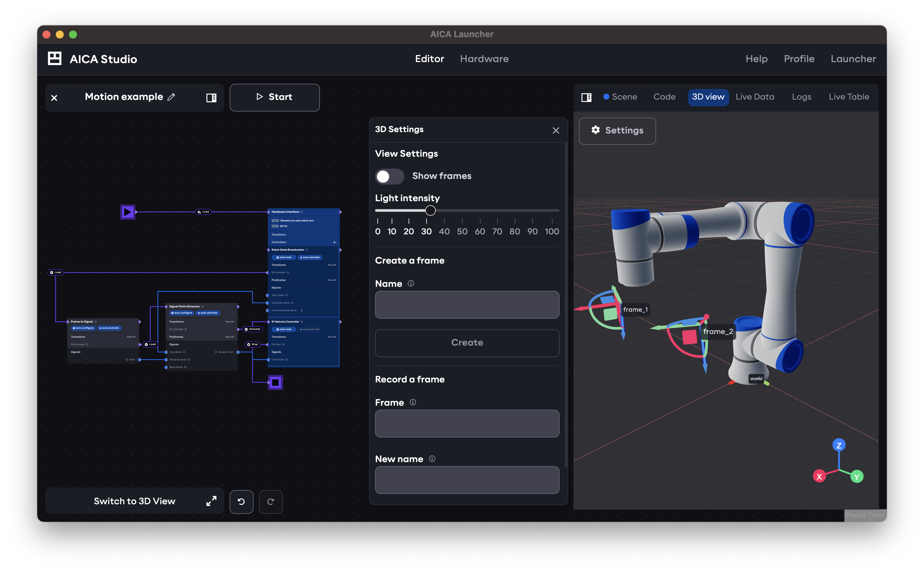This screenshot has height=571, width=924.
Task: Click the Create button for the frame
Action: click(x=467, y=343)
